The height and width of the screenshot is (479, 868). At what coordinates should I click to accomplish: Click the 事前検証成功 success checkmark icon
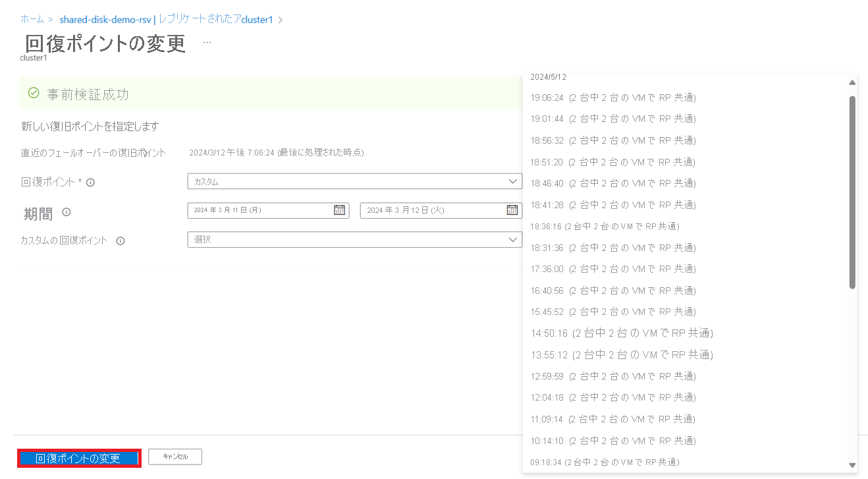pyautogui.click(x=34, y=94)
